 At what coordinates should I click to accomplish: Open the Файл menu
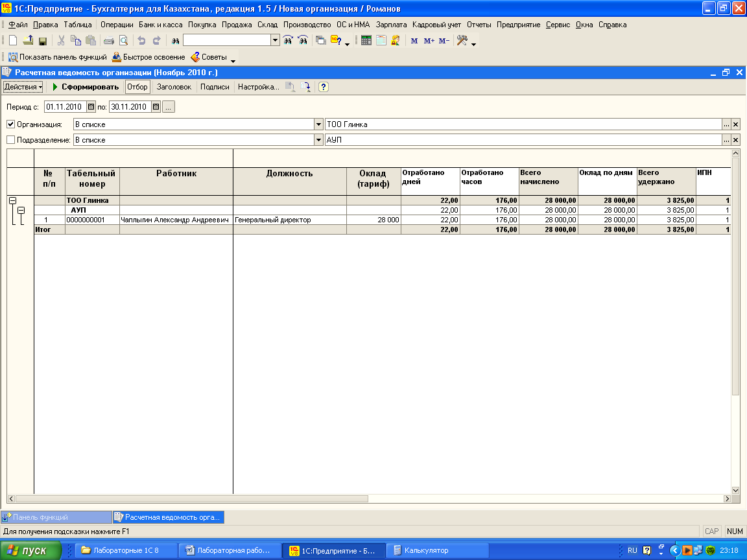click(x=18, y=25)
